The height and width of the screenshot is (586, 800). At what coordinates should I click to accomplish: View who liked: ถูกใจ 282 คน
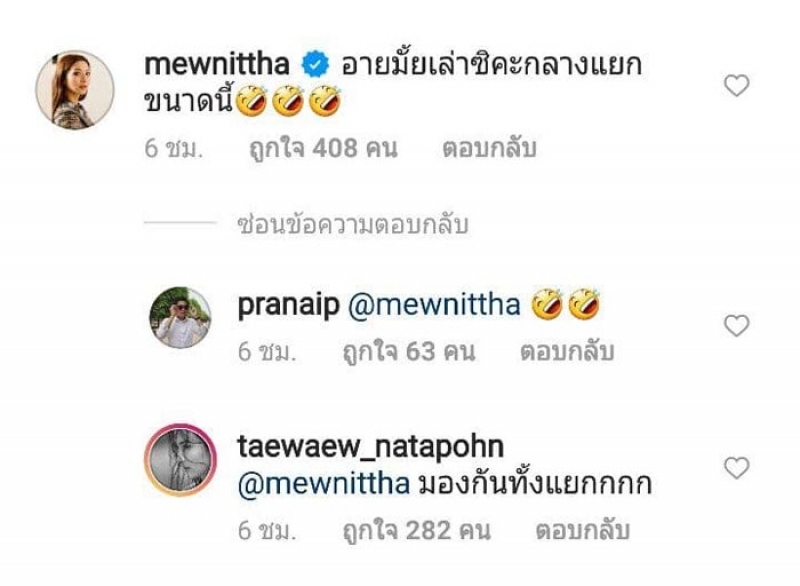click(x=417, y=530)
